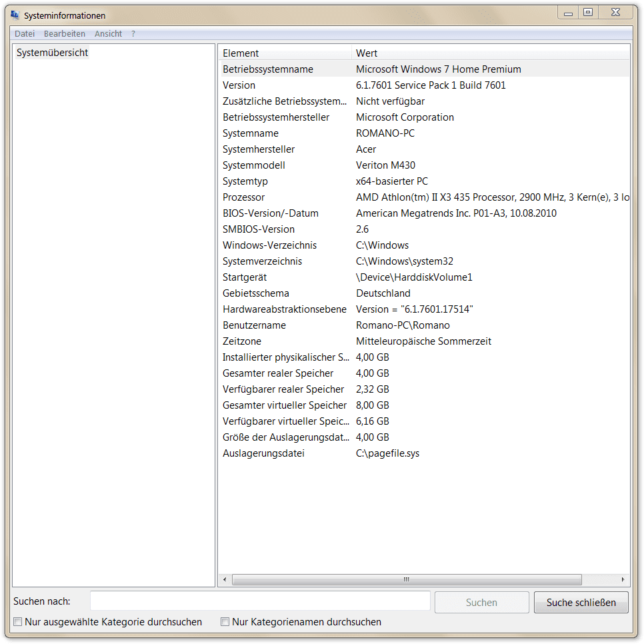Select the Verfügbarer realer Speicher row
Viewport: 644px width, 644px height.
click(425, 389)
